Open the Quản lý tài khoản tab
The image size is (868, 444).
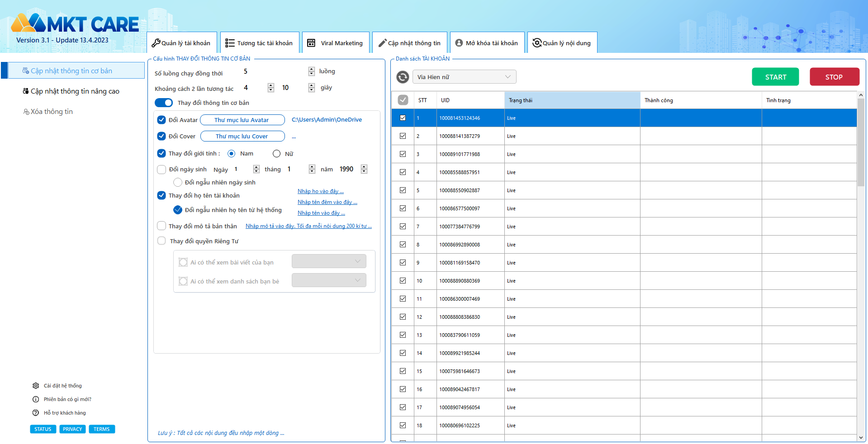pyautogui.click(x=182, y=43)
